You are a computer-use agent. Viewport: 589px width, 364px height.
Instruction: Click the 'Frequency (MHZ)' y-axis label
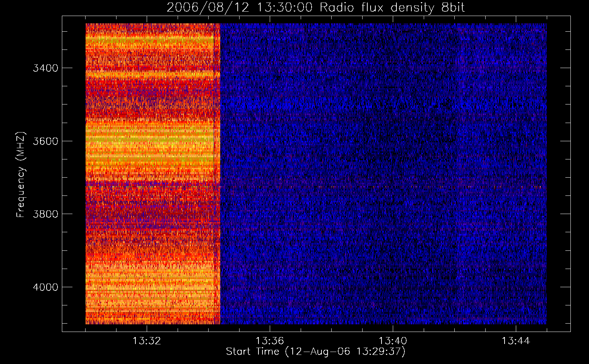[x=21, y=175]
